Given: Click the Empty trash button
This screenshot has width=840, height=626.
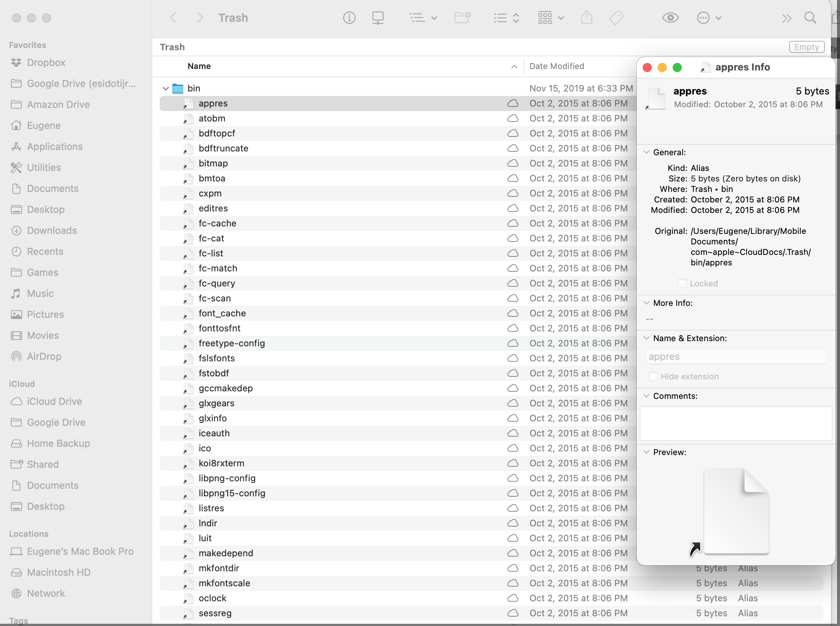Looking at the screenshot, I should point(806,47).
